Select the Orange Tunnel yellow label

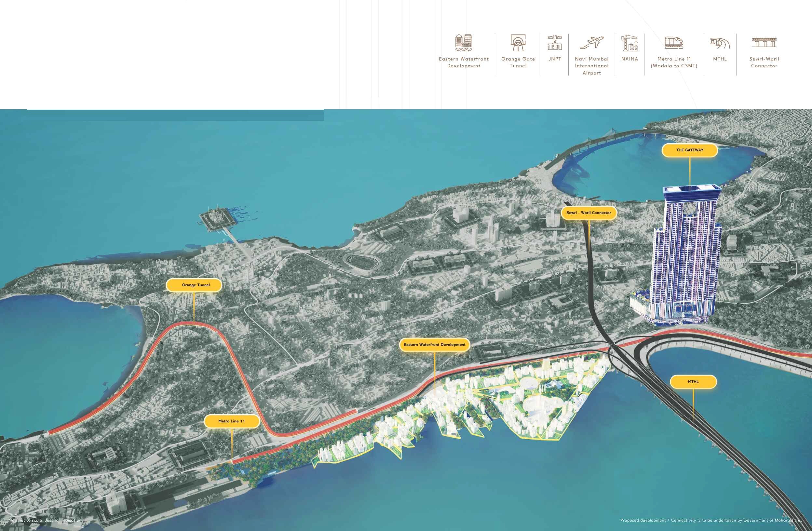(196, 285)
